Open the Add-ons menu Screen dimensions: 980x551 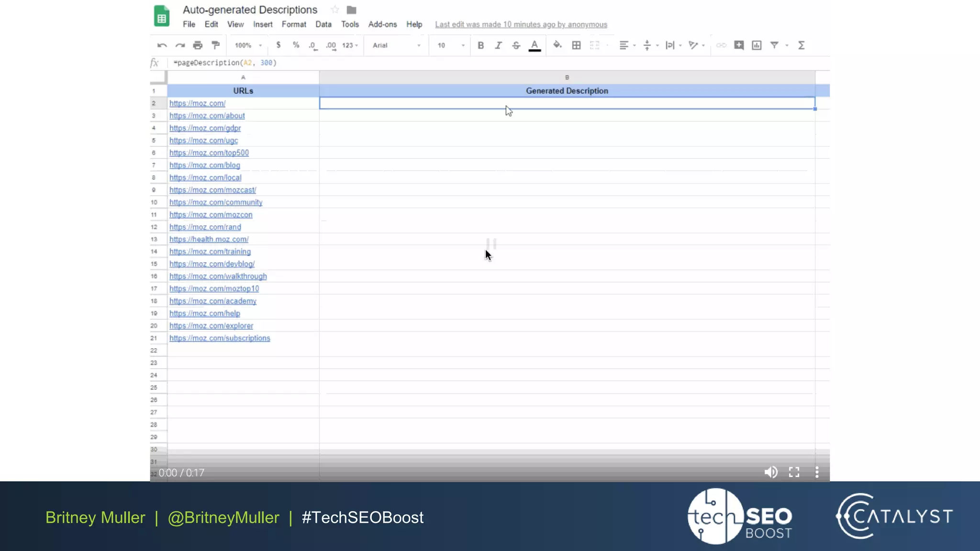pyautogui.click(x=382, y=24)
